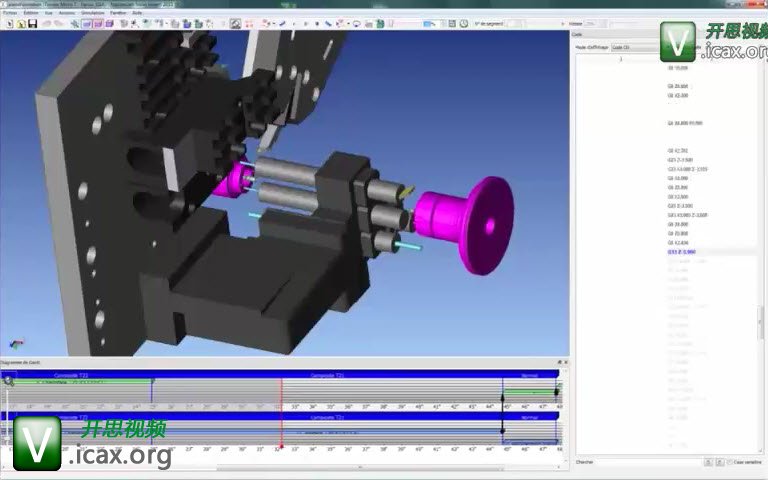This screenshot has width=768, height=480.
Task: Click the simulation play arrow icon
Action: pos(306,24)
